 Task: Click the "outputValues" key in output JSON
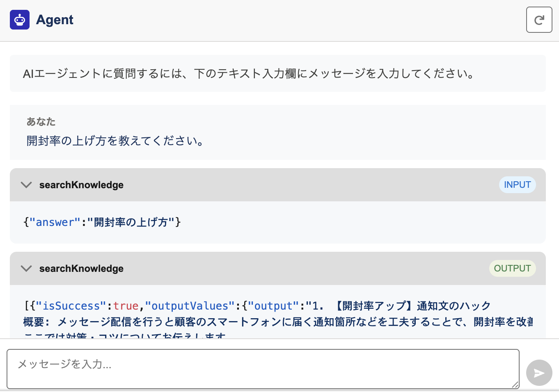click(x=190, y=306)
